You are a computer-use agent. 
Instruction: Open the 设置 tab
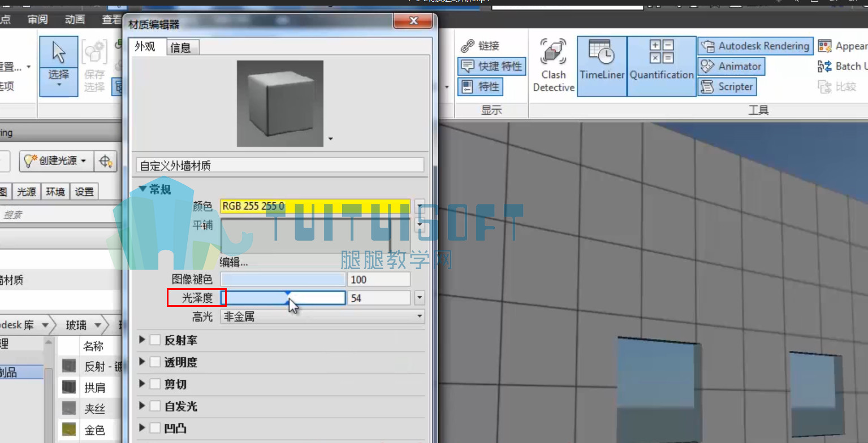pyautogui.click(x=84, y=192)
